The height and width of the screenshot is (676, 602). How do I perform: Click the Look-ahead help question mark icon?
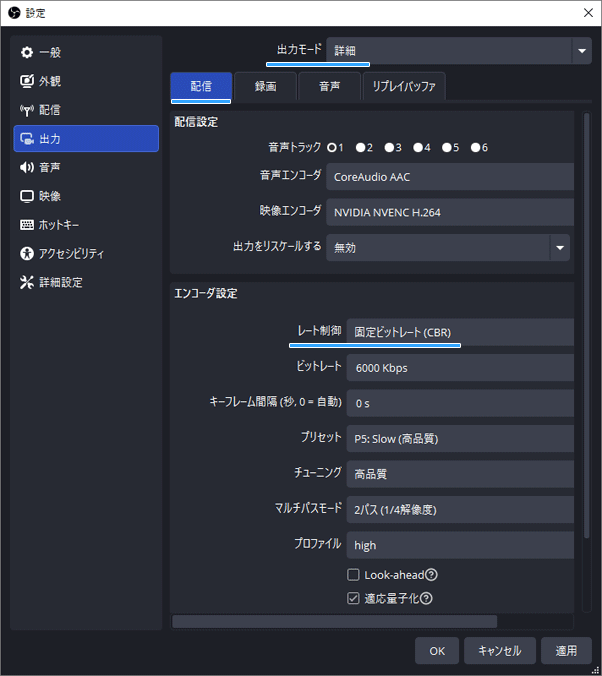(x=431, y=575)
